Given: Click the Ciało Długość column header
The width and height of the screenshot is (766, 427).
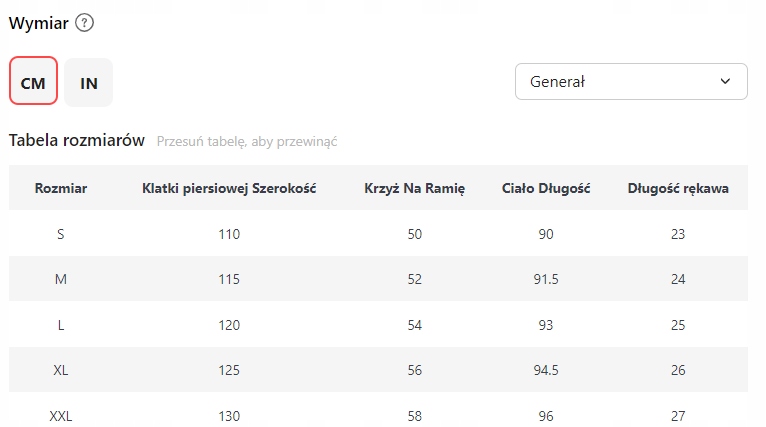Looking at the screenshot, I should (x=546, y=188).
